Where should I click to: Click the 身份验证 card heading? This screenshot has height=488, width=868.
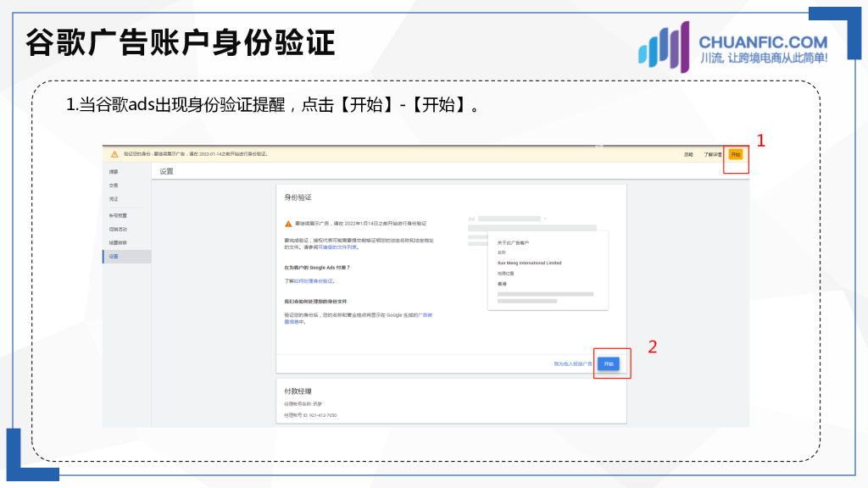pos(298,197)
